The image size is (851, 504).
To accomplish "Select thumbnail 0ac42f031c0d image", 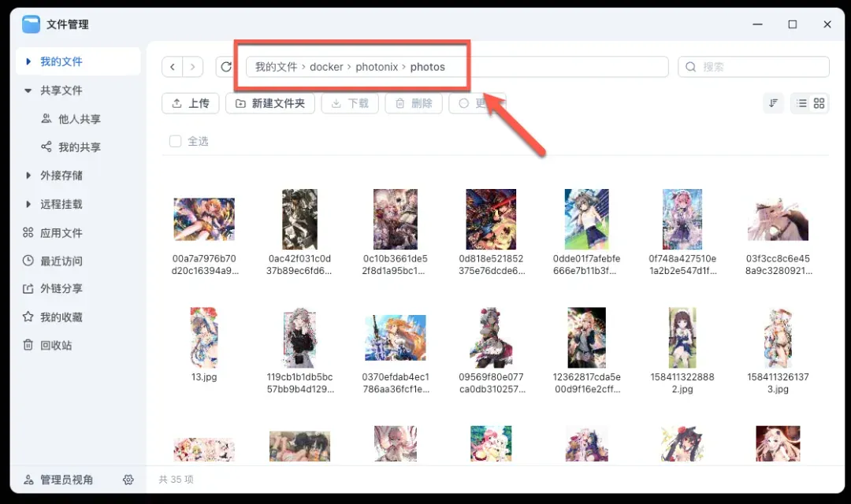I will 299,219.
